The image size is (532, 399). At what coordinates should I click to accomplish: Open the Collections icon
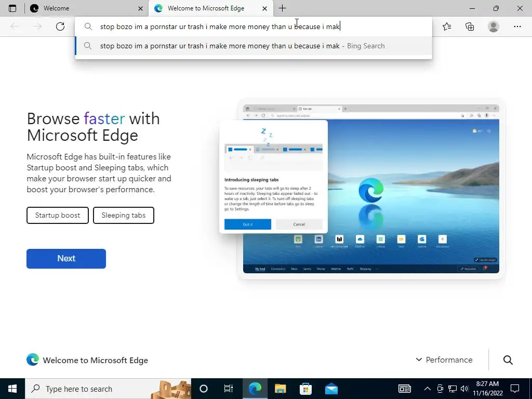pyautogui.click(x=470, y=26)
